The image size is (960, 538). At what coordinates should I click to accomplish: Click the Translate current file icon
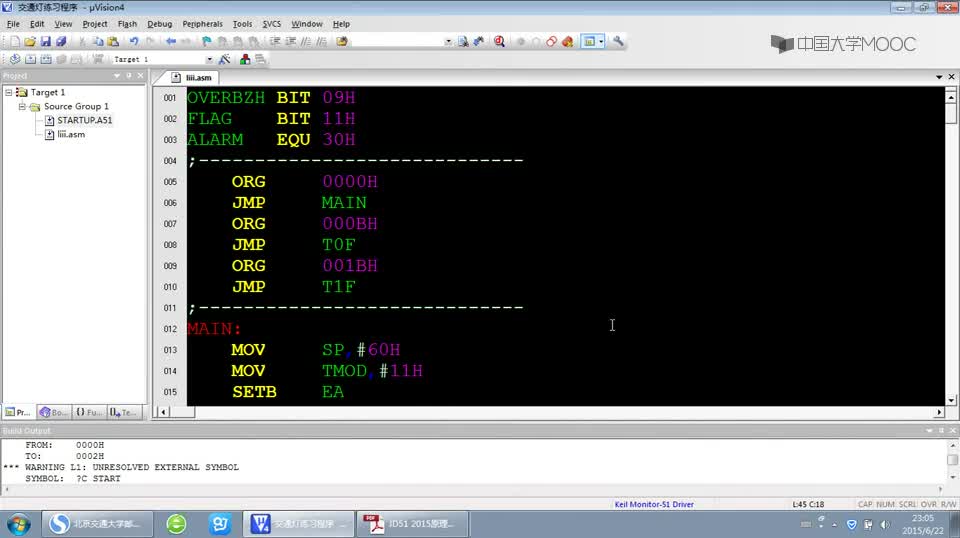(x=15, y=59)
